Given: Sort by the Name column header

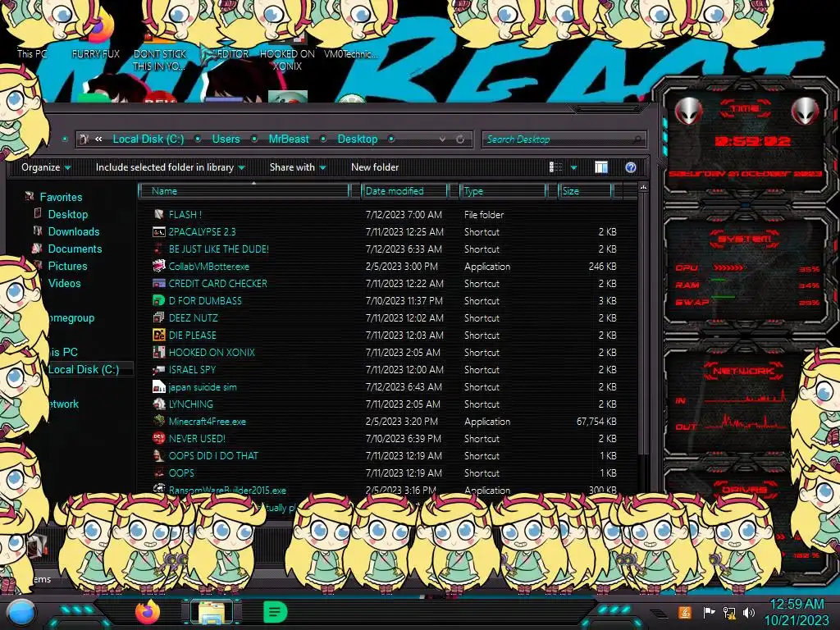Looking at the screenshot, I should tap(244, 190).
